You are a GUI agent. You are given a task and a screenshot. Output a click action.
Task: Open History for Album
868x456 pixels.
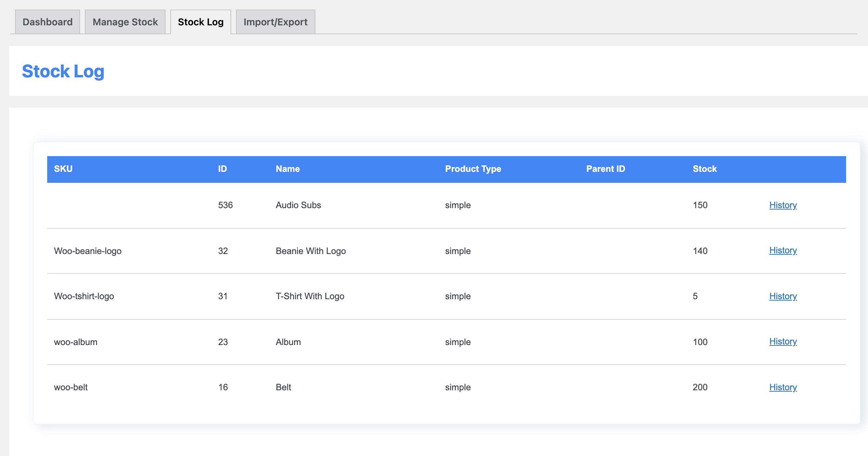click(783, 342)
